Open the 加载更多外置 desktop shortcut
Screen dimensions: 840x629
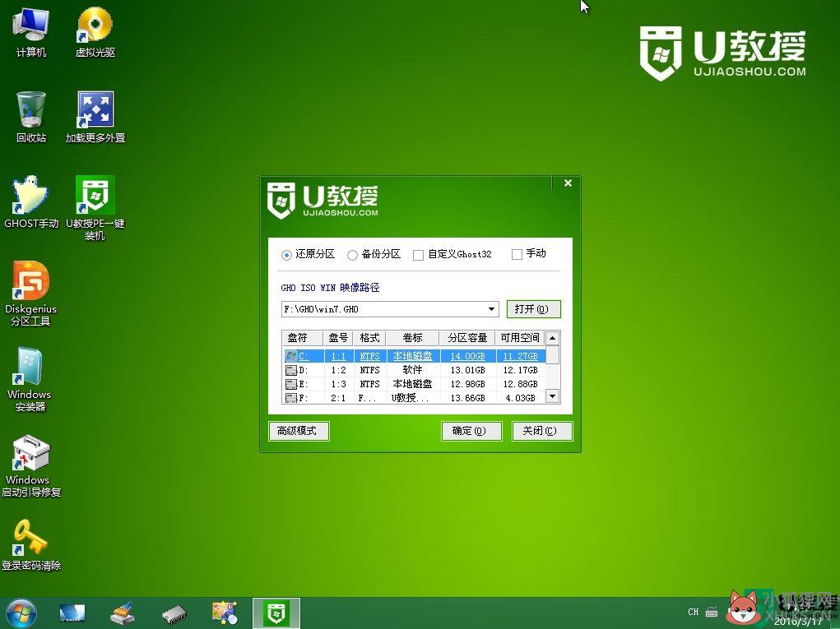(95, 118)
